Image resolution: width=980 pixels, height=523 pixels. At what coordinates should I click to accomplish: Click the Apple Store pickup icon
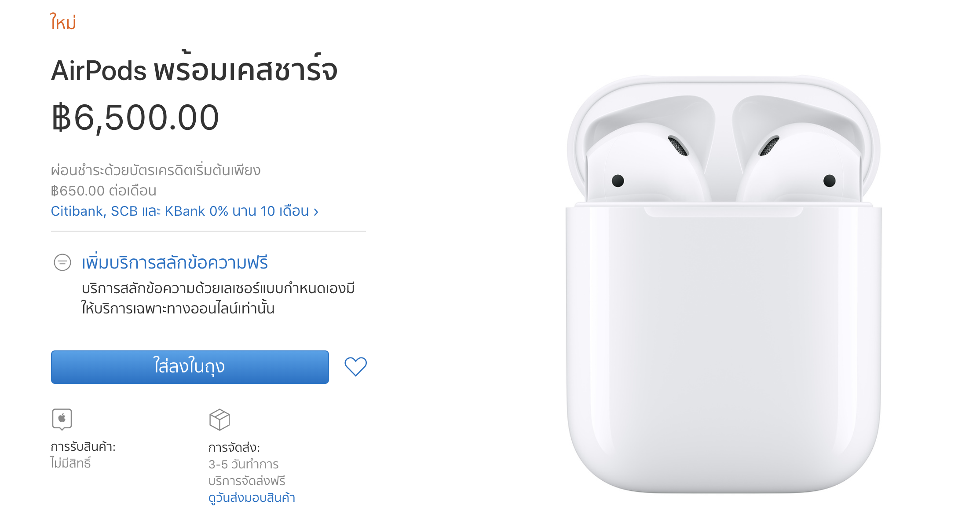pyautogui.click(x=62, y=419)
